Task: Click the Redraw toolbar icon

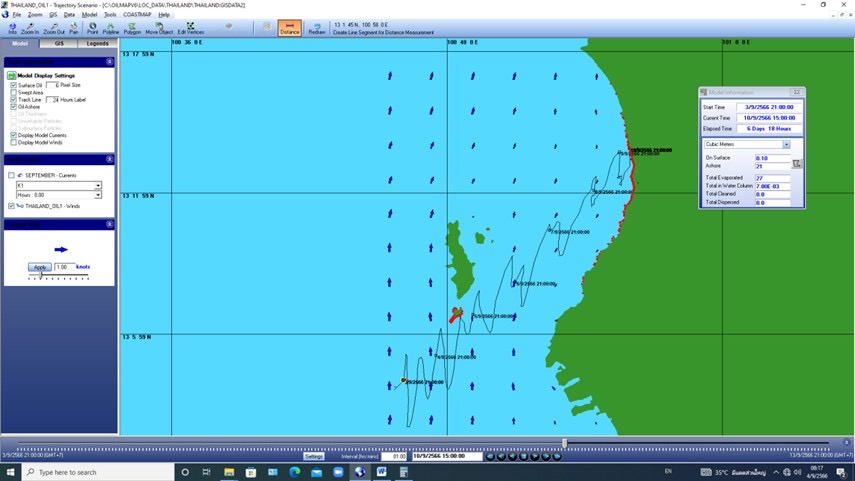Action: coord(317,27)
